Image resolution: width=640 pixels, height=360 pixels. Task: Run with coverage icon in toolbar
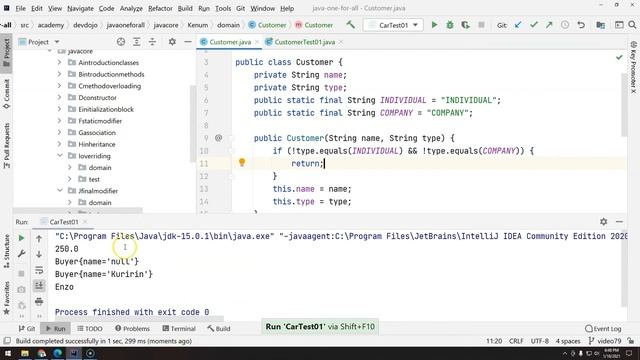click(465, 25)
